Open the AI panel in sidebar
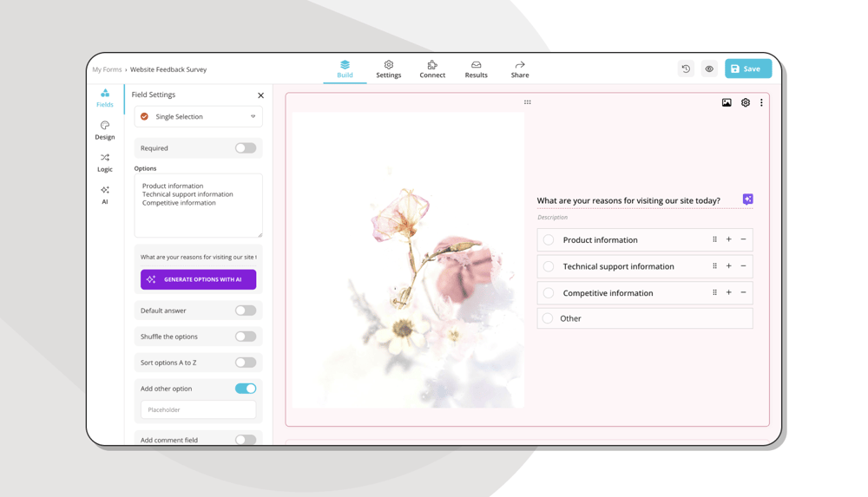The image size is (868, 497). pyautogui.click(x=105, y=194)
